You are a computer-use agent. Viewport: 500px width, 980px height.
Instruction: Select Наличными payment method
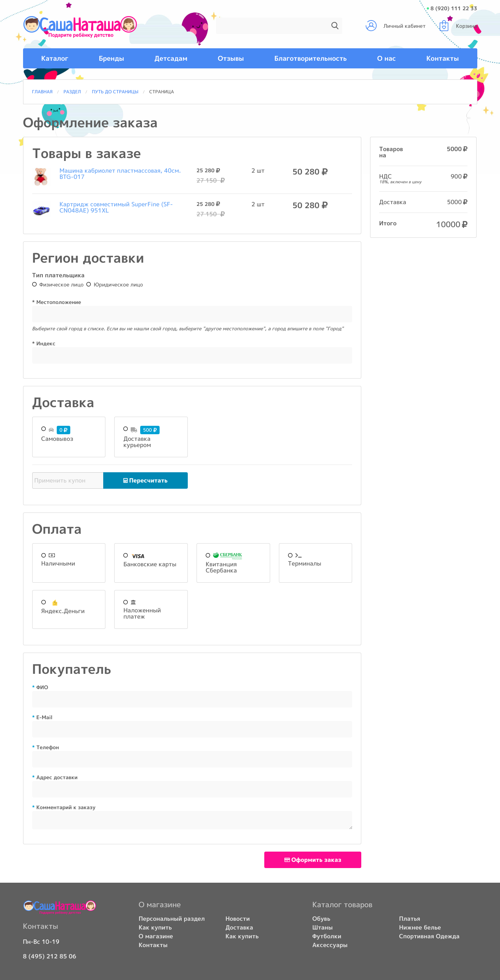[44, 555]
